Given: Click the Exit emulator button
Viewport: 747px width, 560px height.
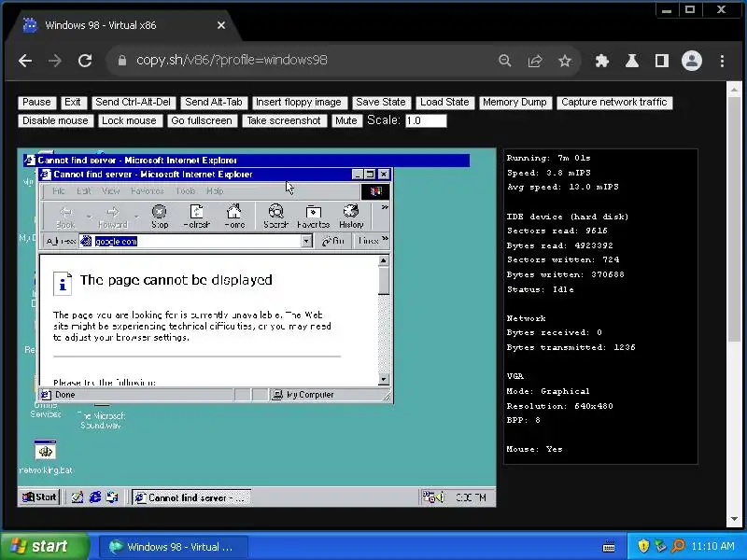Looking at the screenshot, I should 73,103.
